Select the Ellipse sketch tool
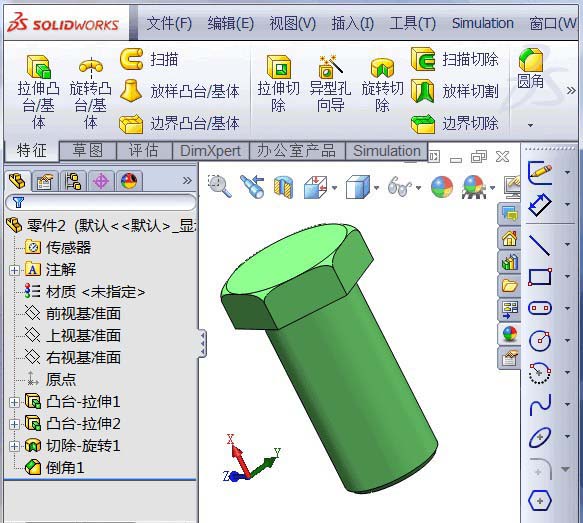The width and height of the screenshot is (583, 523). [540, 437]
